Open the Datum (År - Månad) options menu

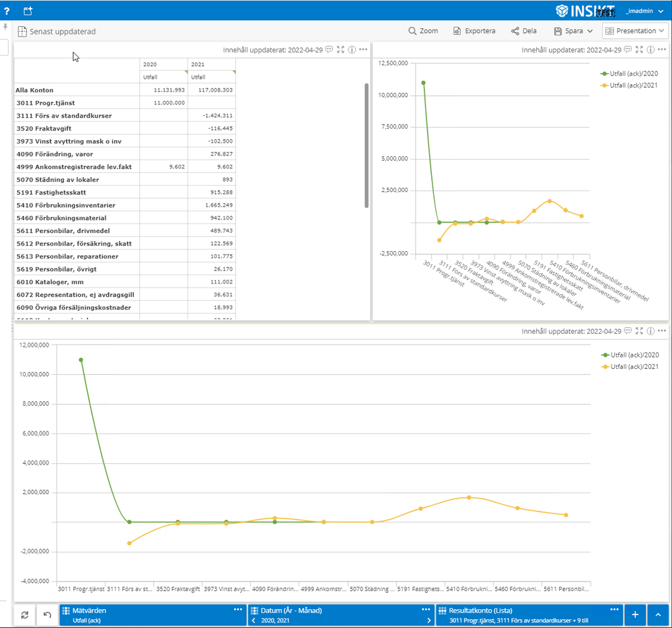(x=426, y=610)
